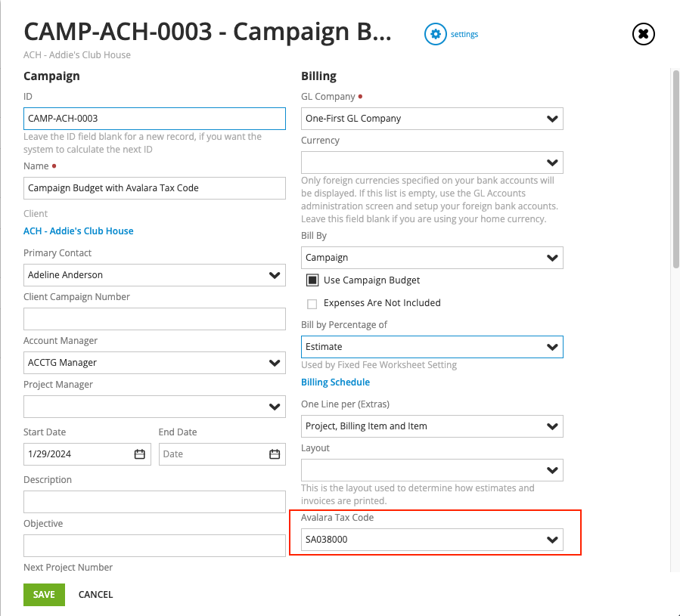Click the Save button
The image size is (680, 616).
pos(44,594)
